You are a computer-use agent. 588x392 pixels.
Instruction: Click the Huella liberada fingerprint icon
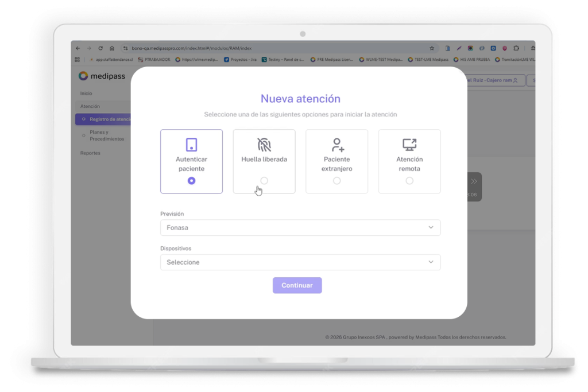[x=264, y=144]
